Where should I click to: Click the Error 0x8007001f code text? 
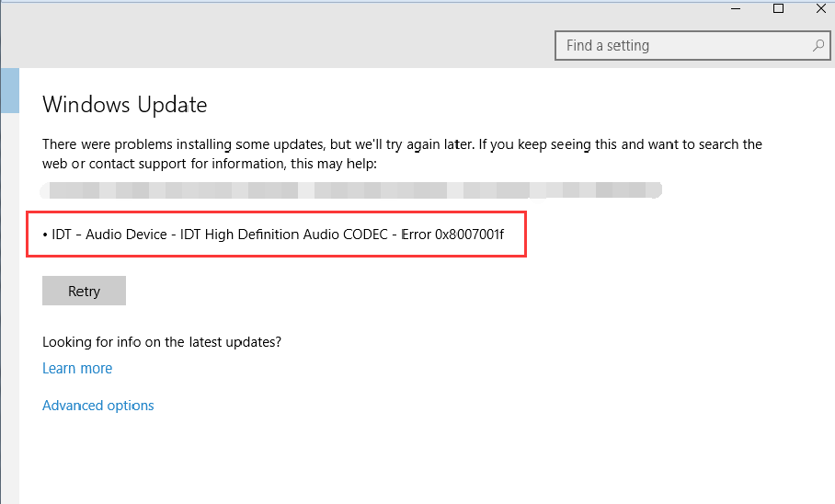[x=452, y=235]
